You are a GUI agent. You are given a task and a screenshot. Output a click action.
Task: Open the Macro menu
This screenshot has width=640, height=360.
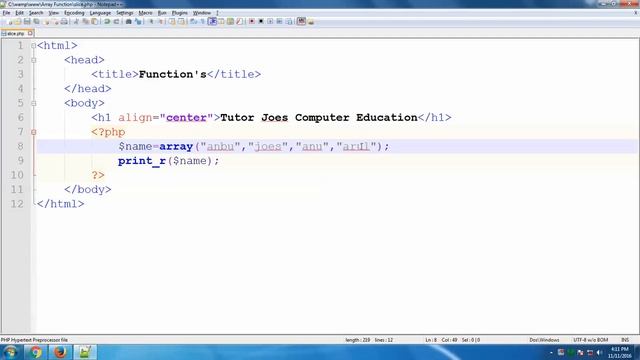[145, 13]
